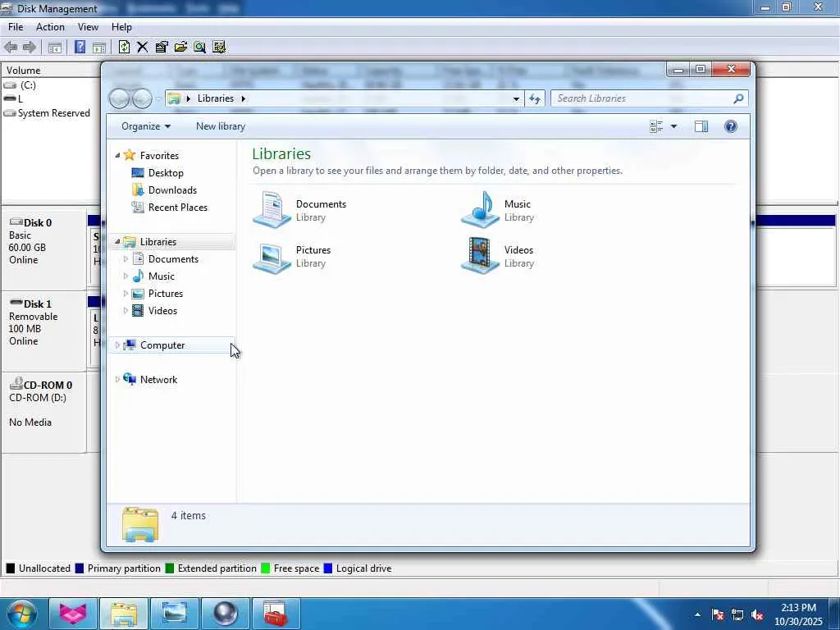The width and height of the screenshot is (840, 630).
Task: Select Computer in the navigation pane
Action: coord(162,345)
